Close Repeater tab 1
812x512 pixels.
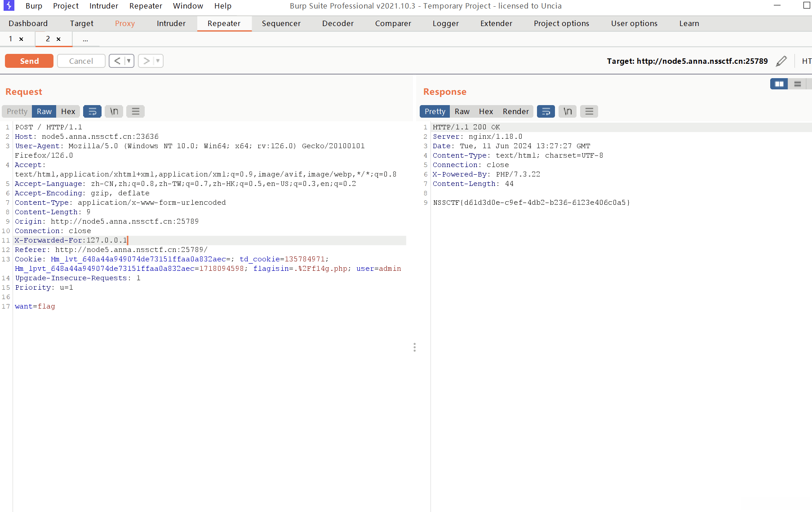(x=21, y=39)
